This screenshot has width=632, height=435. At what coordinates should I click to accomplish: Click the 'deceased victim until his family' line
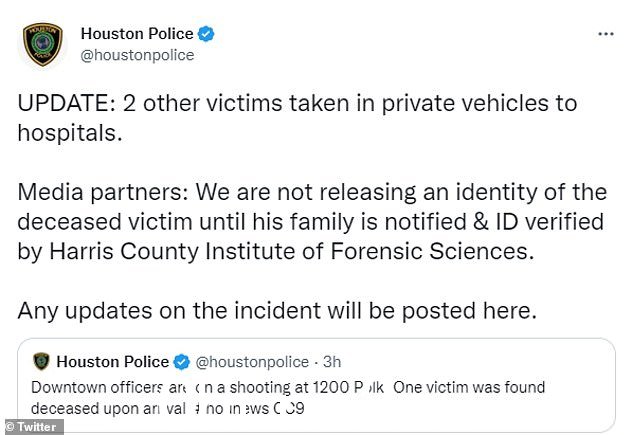coord(311,222)
